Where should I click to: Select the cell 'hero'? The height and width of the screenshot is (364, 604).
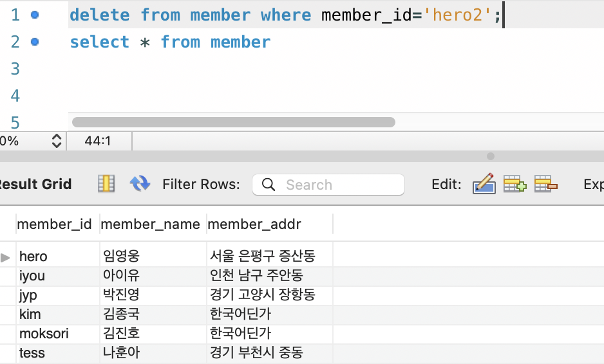(x=58, y=256)
